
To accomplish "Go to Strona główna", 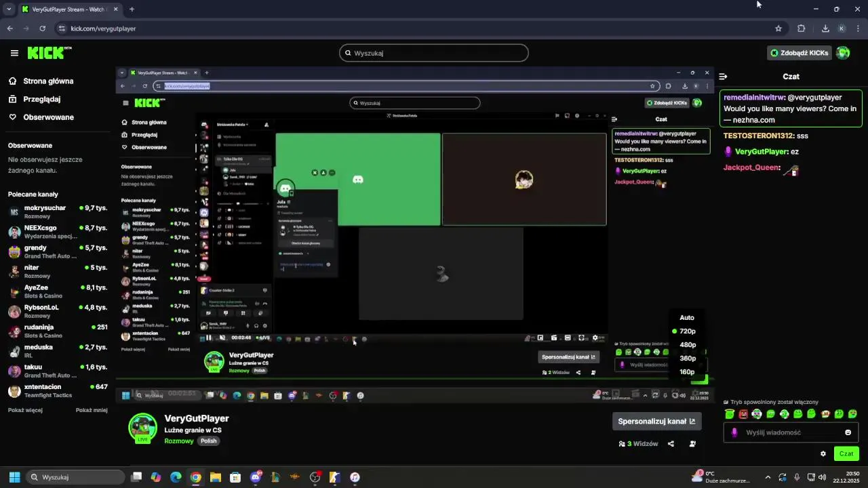I will coord(48,81).
